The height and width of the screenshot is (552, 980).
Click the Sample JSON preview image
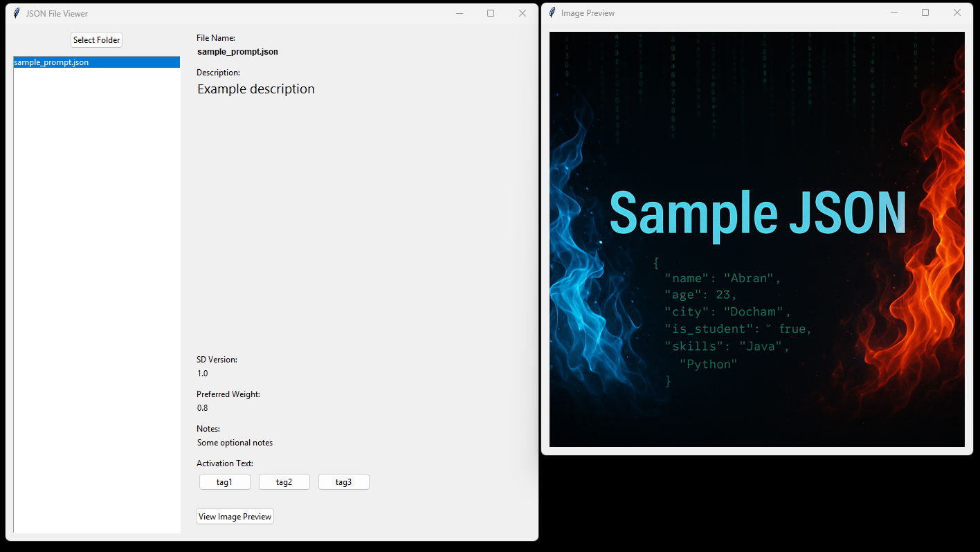coord(756,239)
